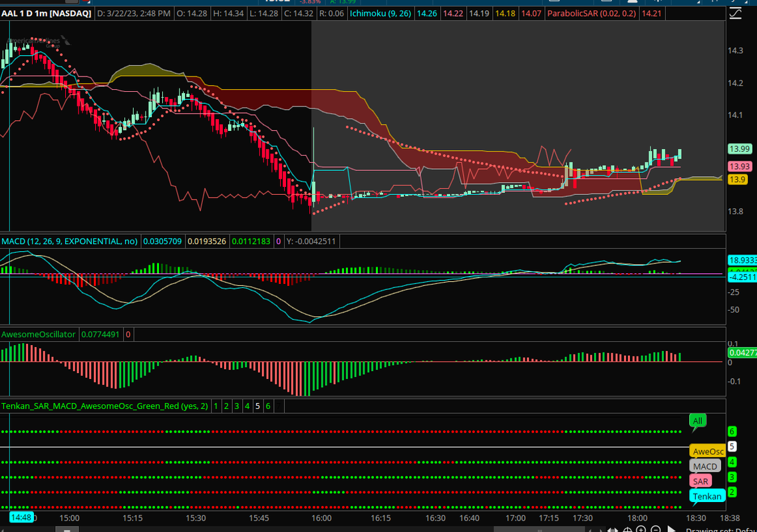Viewport: 757px width, 532px height.
Task: Click the 0.04277 AwesomeOscillator axis bubble
Action: pos(742,353)
